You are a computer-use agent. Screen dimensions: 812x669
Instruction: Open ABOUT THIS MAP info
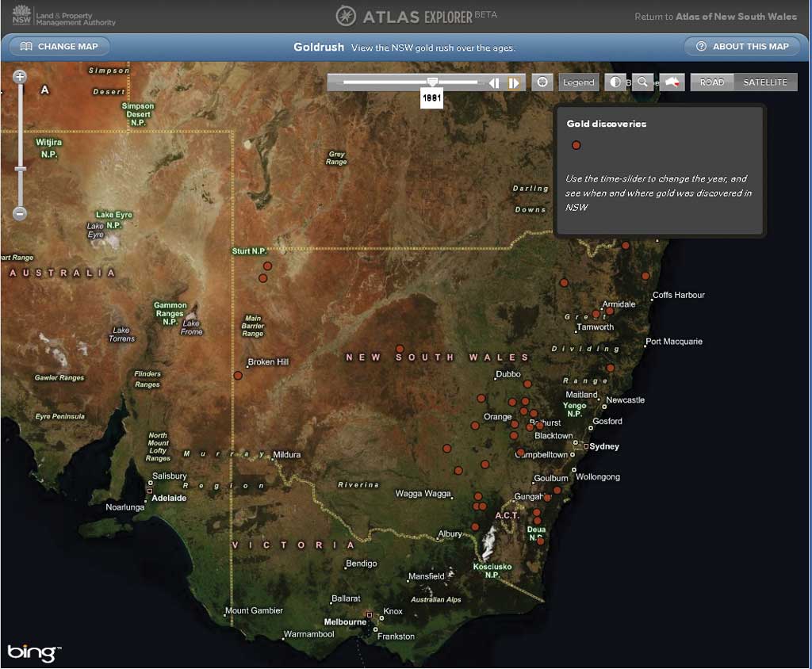[742, 47]
